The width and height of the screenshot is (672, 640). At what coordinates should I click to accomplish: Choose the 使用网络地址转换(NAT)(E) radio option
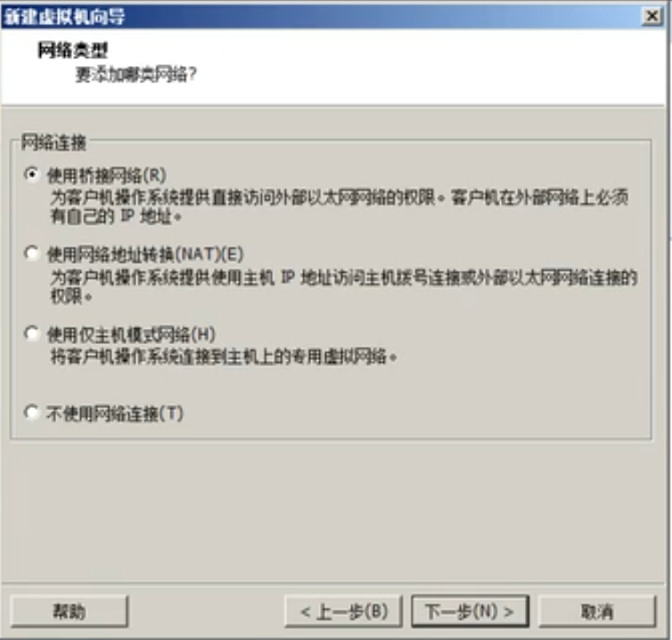coord(32,254)
